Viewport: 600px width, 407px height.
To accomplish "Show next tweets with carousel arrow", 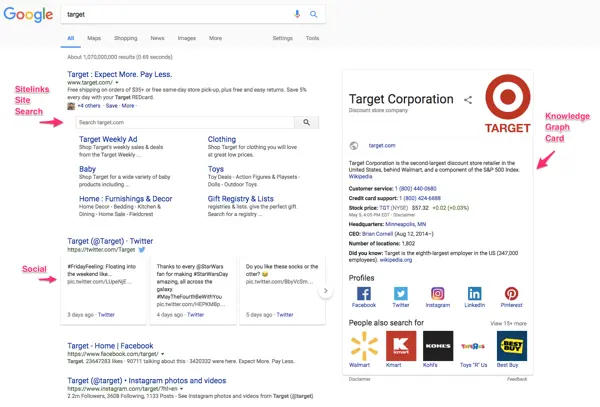I will click(326, 291).
